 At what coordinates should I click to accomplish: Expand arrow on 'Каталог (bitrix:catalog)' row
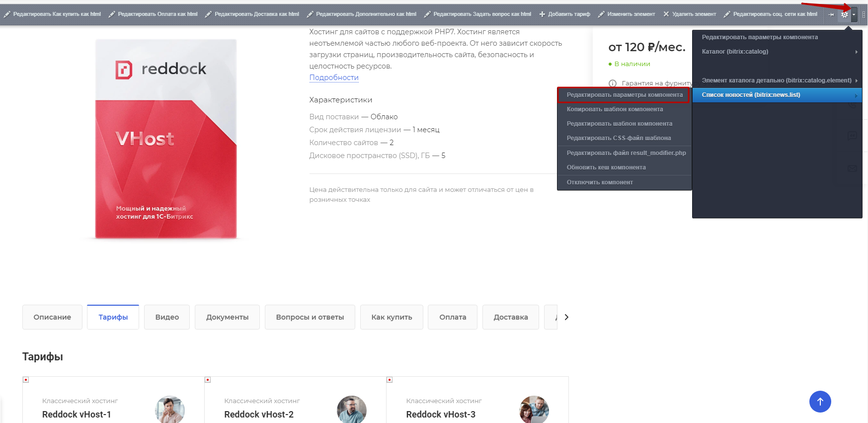coord(856,52)
